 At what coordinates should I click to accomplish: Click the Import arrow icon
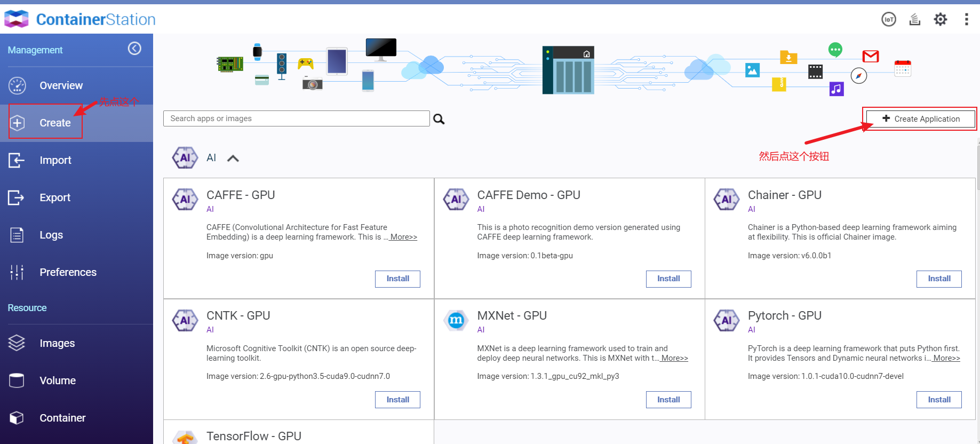click(17, 160)
